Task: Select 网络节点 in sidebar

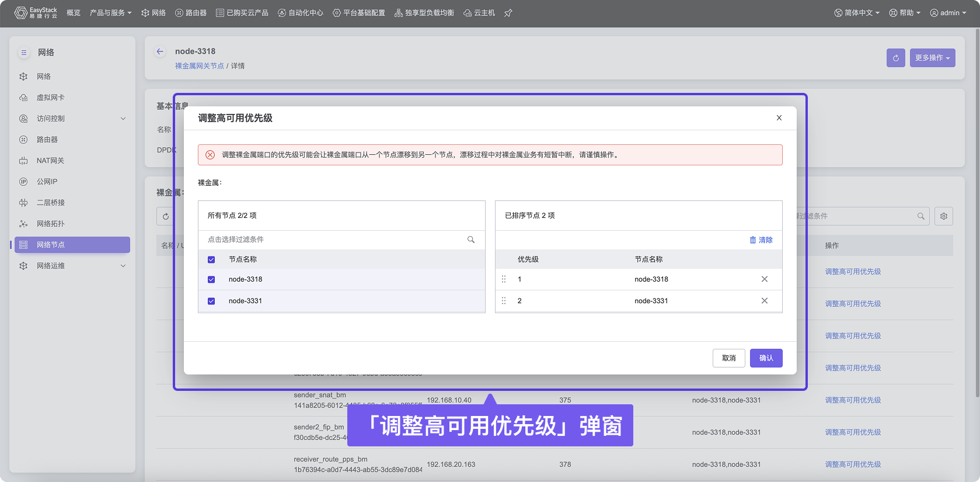Action: 72,245
